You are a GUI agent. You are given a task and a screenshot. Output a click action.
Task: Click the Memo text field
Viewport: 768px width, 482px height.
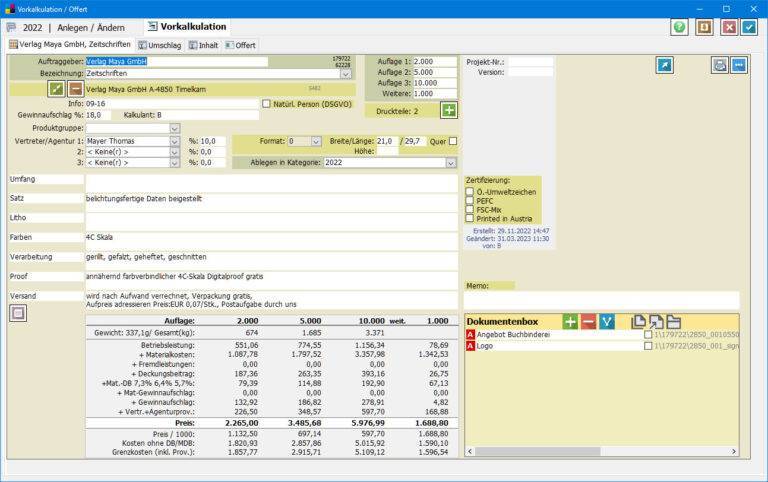601,300
